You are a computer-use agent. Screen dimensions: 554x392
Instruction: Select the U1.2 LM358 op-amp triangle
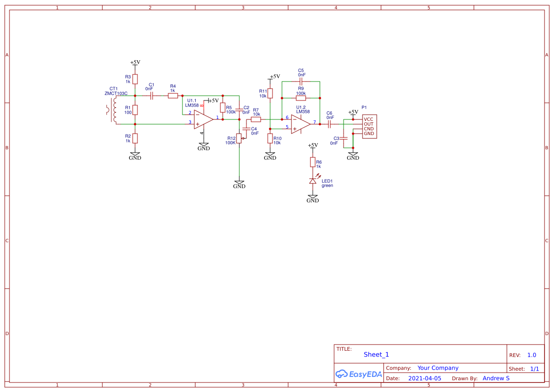tap(300, 124)
